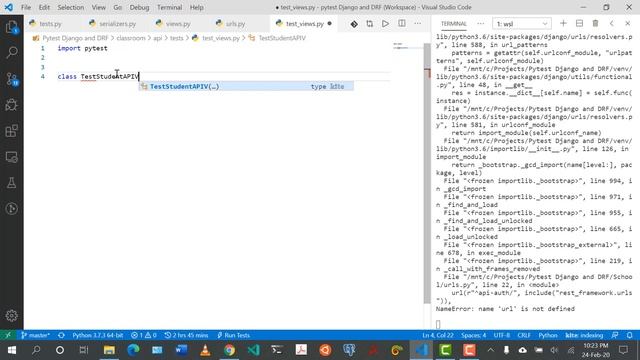Image resolution: width=640 pixels, height=360 pixels.
Task: Click the diamond source action icon in editor toolbar
Action: 354,24
